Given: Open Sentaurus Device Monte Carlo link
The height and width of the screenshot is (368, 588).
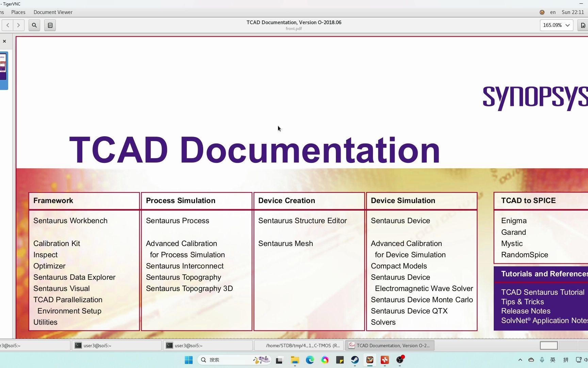Looking at the screenshot, I should (422, 300).
